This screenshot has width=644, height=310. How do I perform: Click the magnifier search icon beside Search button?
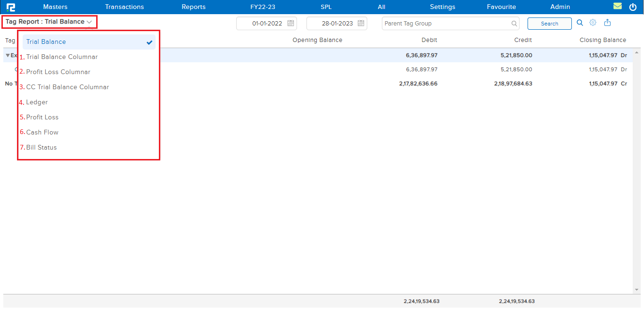580,23
